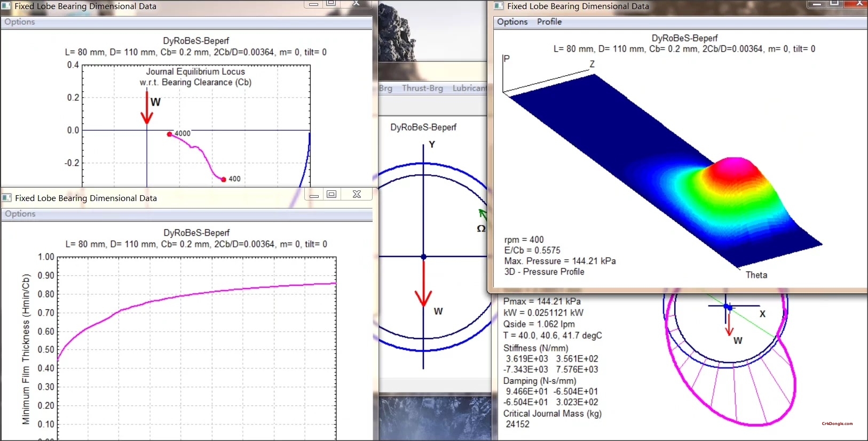Open the Profile menu
The image size is (868, 441).
549,22
